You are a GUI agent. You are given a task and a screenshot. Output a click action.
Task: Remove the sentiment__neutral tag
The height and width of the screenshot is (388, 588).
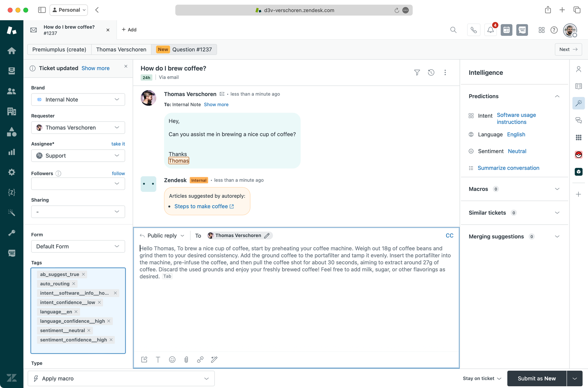(x=89, y=330)
